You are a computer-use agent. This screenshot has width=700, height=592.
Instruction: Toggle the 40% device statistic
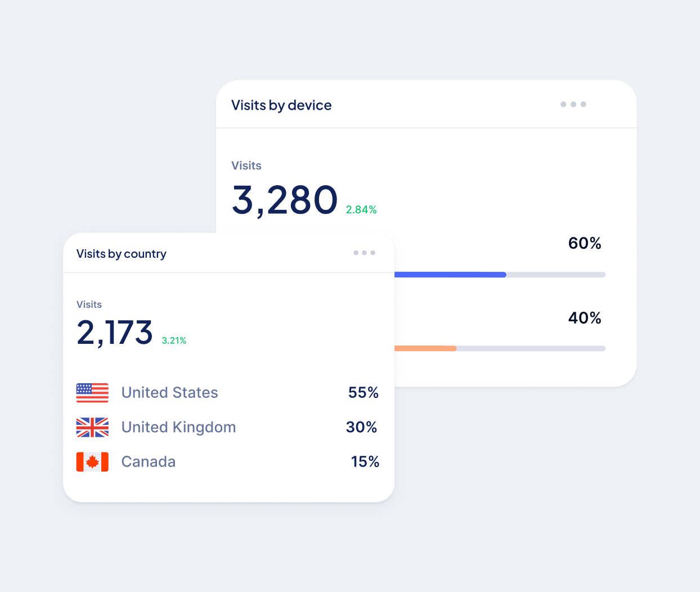click(x=585, y=318)
